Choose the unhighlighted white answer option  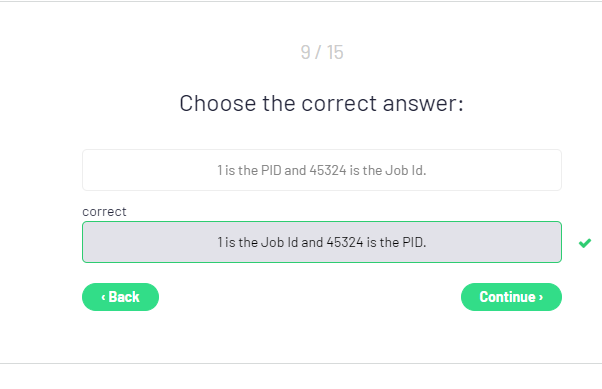(x=322, y=170)
